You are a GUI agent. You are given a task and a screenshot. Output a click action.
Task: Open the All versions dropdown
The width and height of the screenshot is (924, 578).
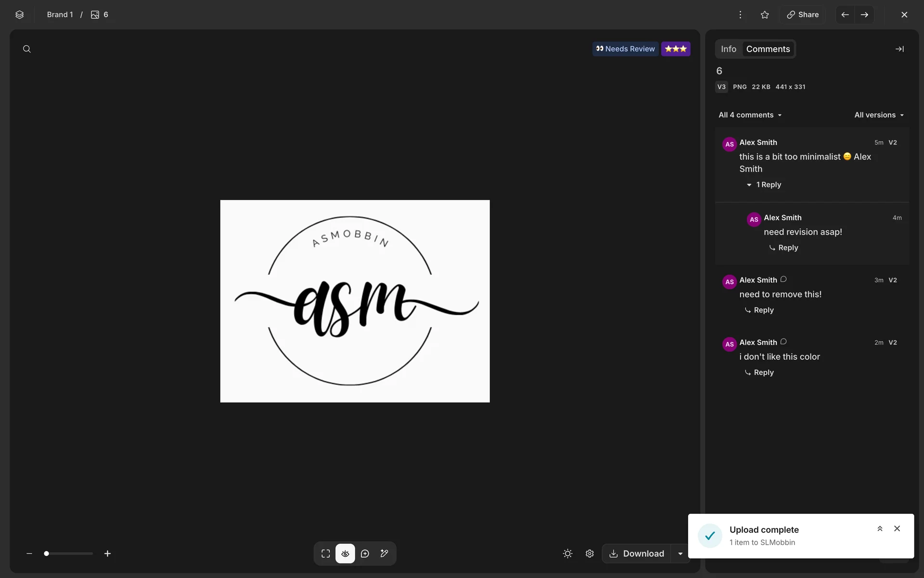pyautogui.click(x=879, y=115)
